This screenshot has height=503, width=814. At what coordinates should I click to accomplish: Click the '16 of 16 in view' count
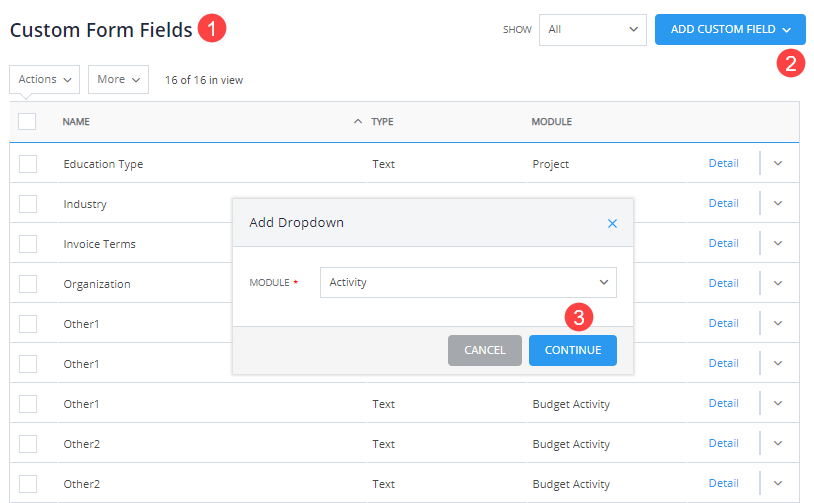tap(204, 80)
